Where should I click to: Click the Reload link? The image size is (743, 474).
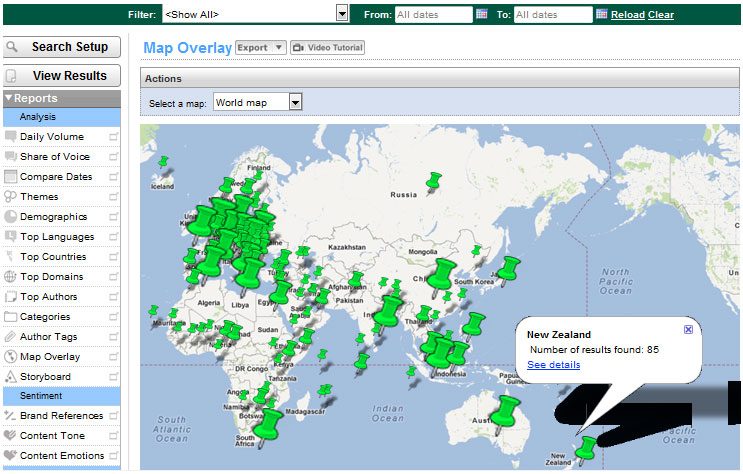[628, 15]
